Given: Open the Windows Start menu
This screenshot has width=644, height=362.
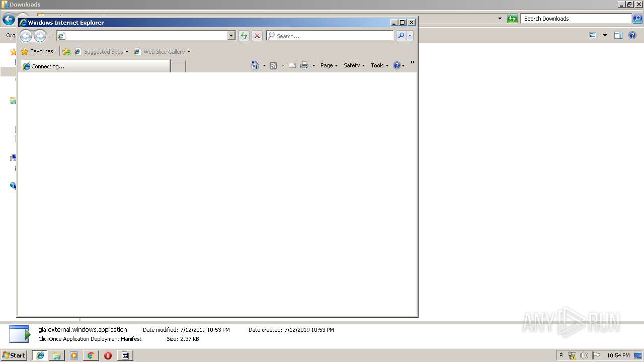Looking at the screenshot, I should coord(14,355).
